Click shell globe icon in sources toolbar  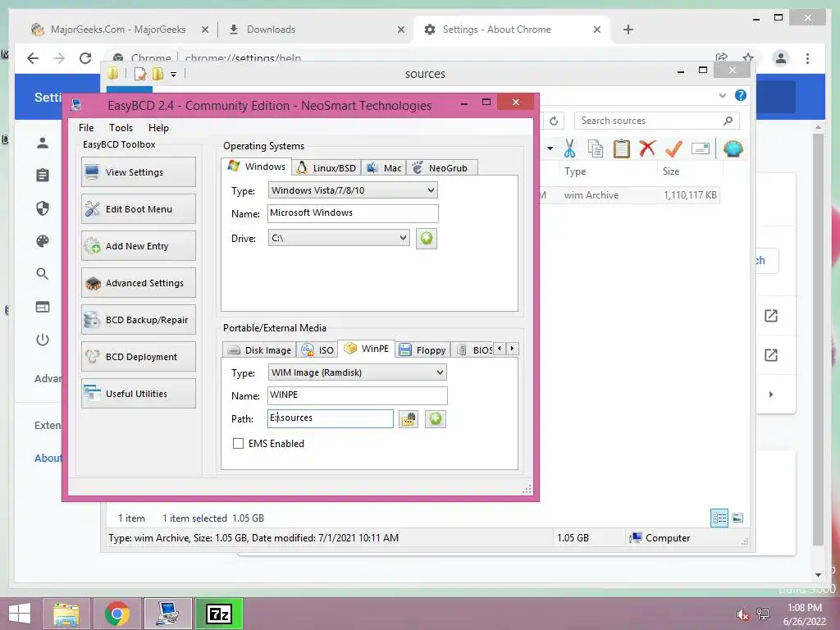pyautogui.click(x=733, y=148)
